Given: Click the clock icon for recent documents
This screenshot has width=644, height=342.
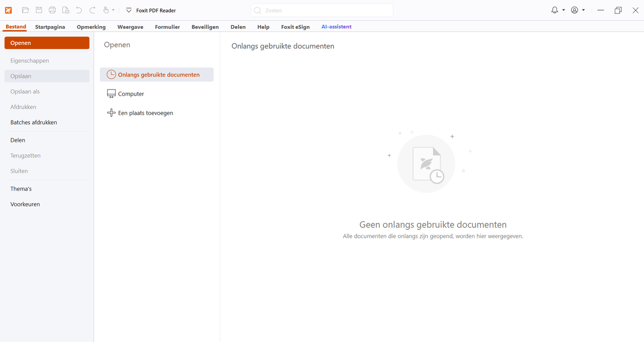Looking at the screenshot, I should click(111, 74).
